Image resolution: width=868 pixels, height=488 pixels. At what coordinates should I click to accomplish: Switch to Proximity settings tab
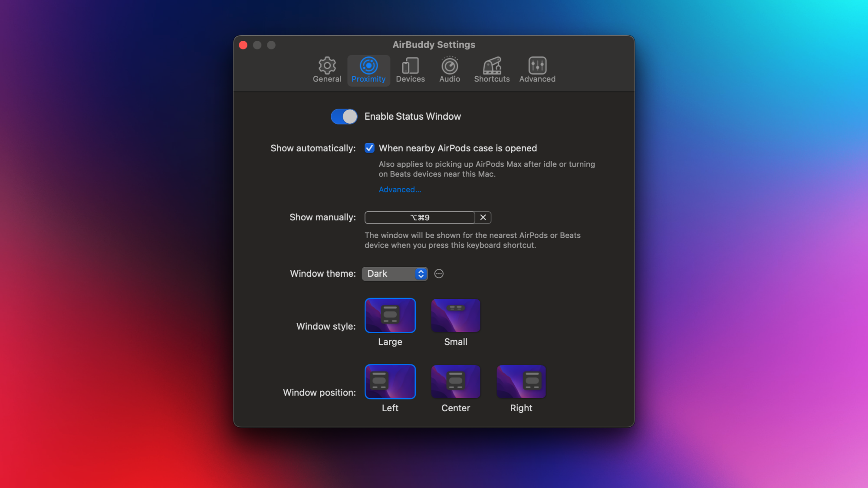368,69
